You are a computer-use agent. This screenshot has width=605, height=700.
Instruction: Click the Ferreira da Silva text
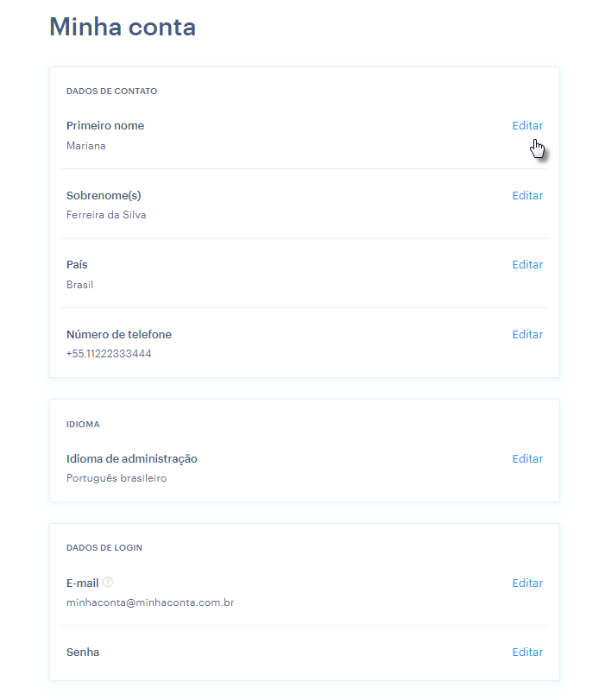(x=106, y=215)
